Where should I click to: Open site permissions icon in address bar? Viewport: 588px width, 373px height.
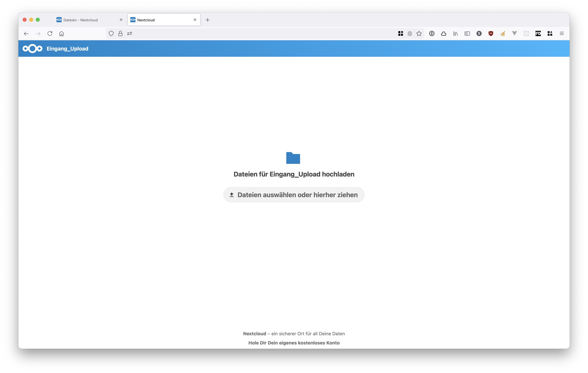pos(130,33)
